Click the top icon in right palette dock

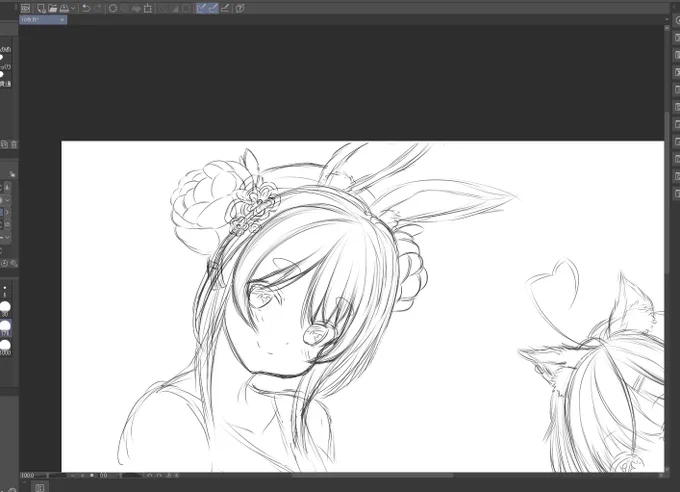pyautogui.click(x=677, y=20)
